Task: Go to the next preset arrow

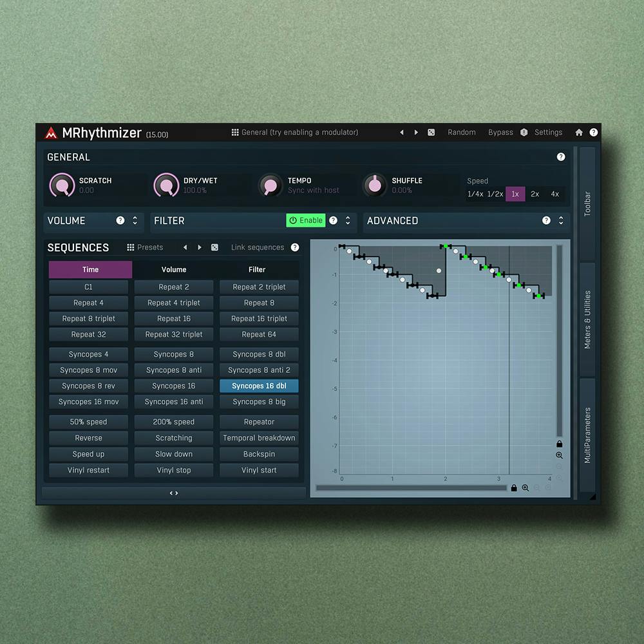Action: [416, 133]
